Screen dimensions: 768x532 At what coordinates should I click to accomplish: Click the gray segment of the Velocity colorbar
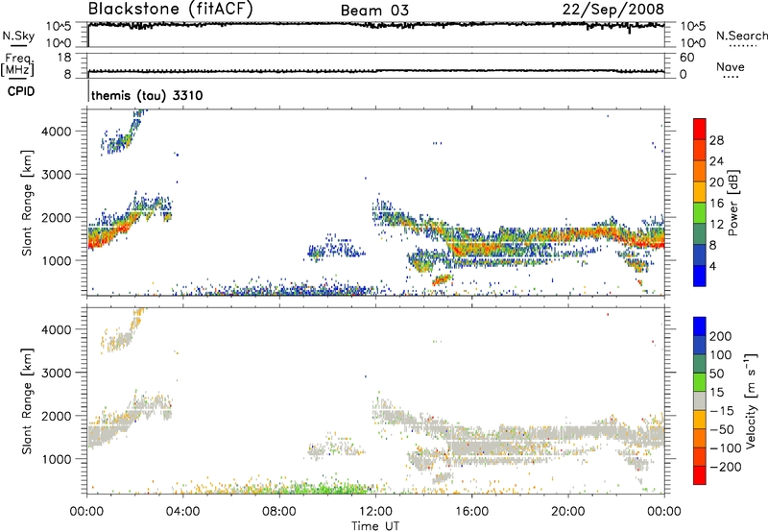700,400
